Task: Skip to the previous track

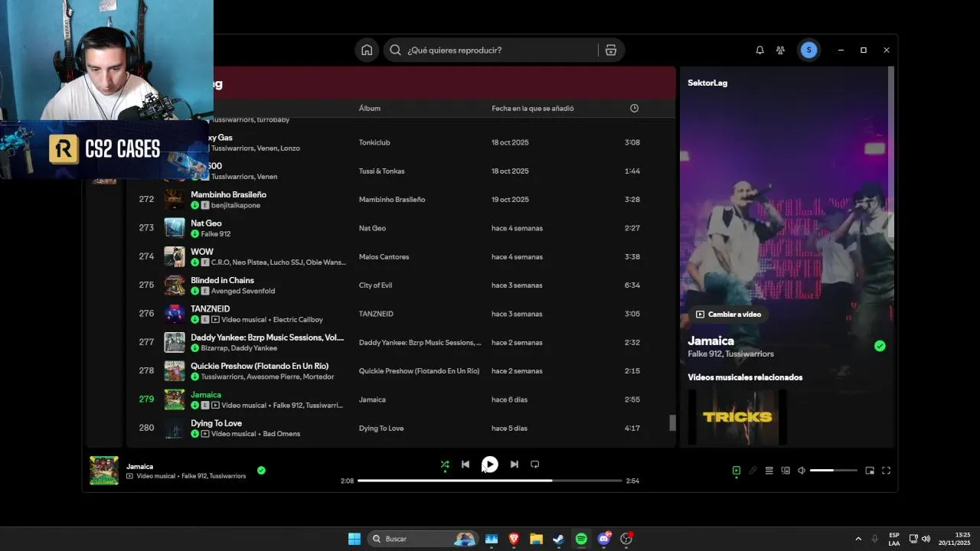Action: (x=465, y=465)
